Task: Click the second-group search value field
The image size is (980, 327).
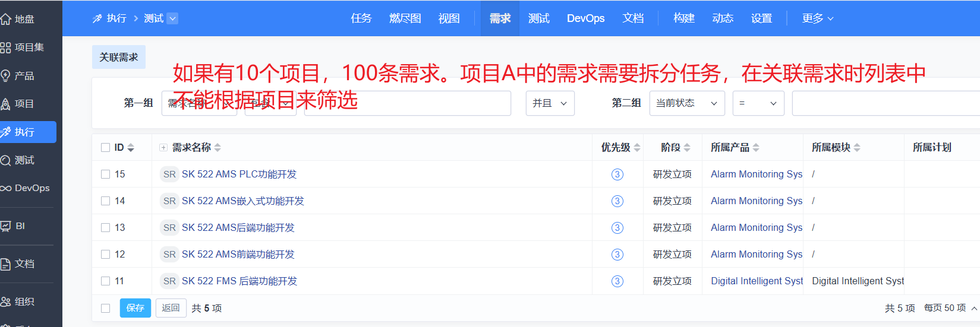Action: (x=886, y=103)
